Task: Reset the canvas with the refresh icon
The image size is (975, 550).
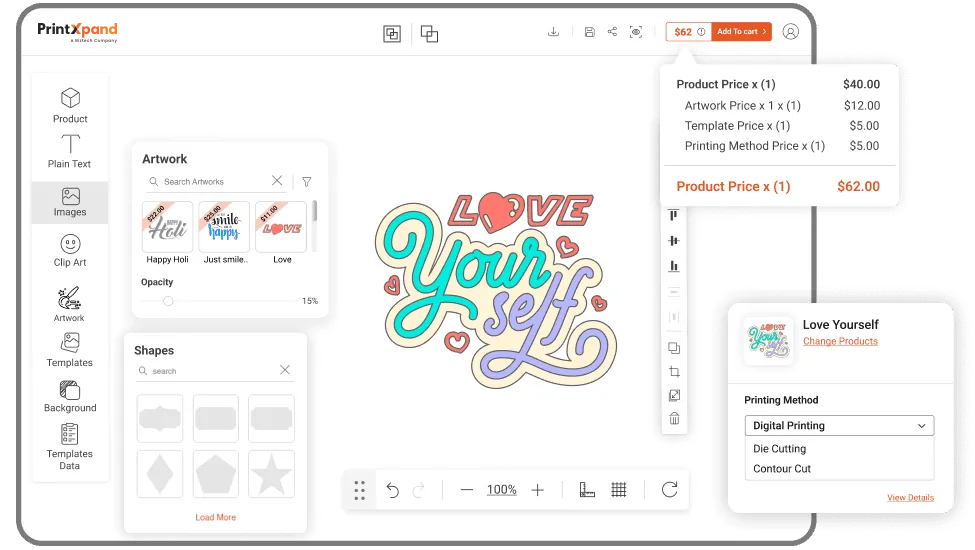Action: (x=670, y=490)
